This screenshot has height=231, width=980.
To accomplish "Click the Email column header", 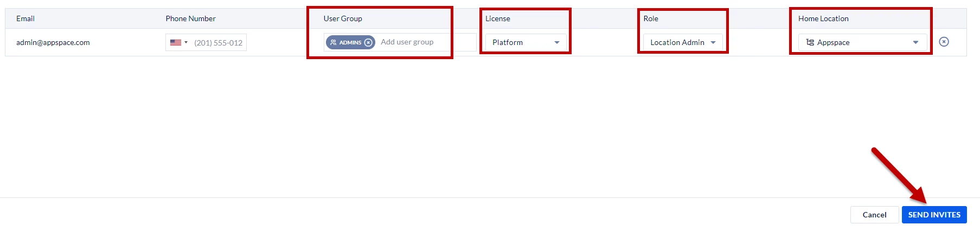I will [25, 18].
